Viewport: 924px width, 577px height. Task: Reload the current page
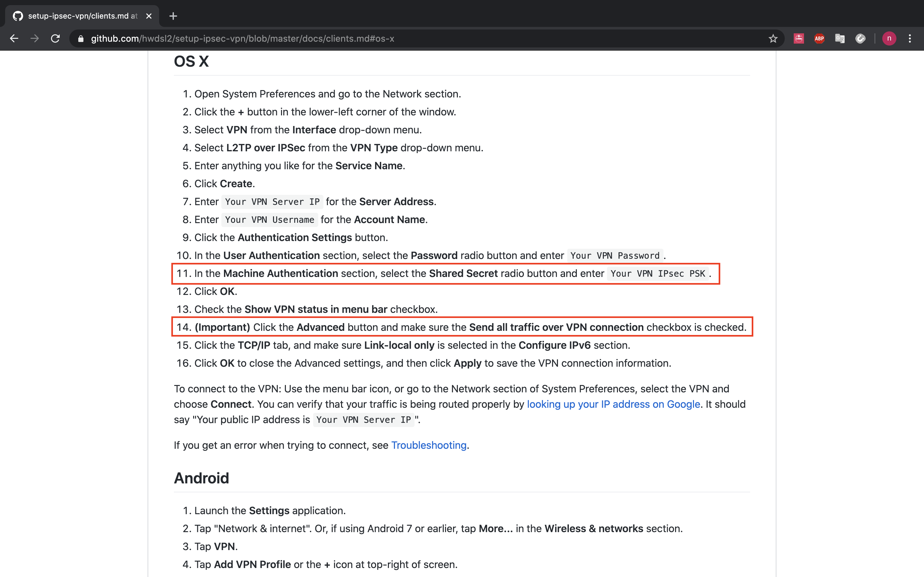pyautogui.click(x=56, y=38)
